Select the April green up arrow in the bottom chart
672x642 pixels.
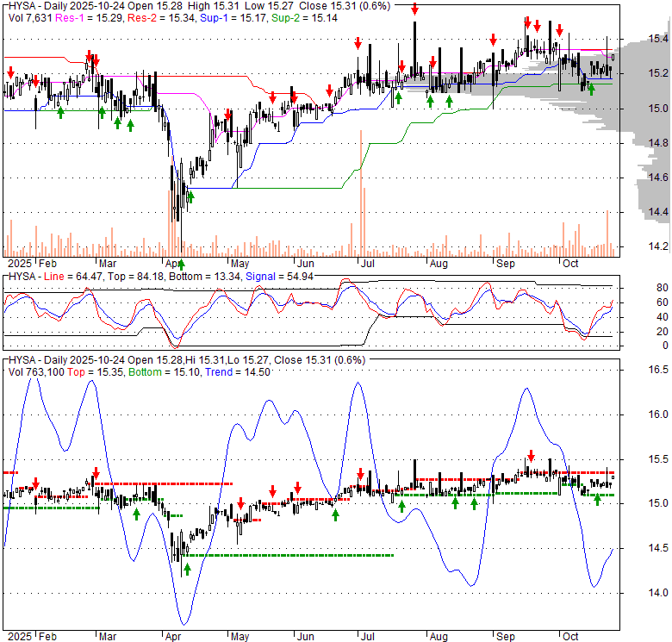(x=187, y=570)
